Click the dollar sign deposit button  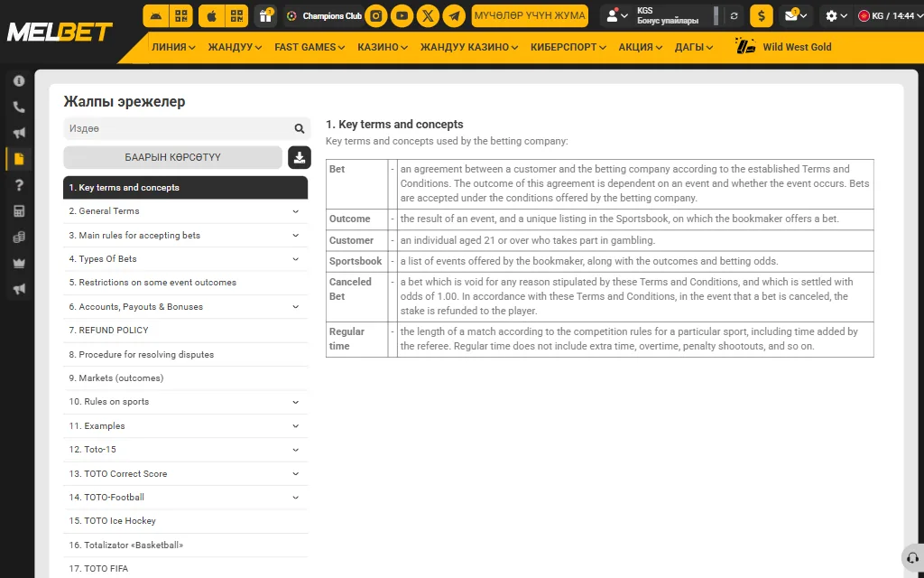(762, 16)
